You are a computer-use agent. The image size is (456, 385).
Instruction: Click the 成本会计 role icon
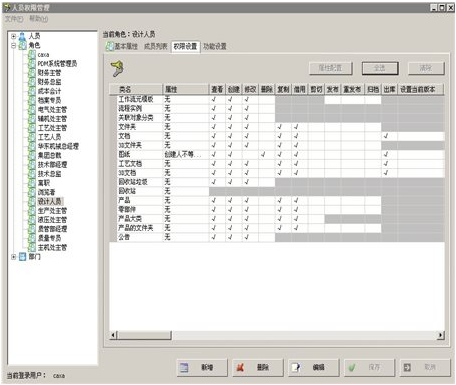(32, 91)
